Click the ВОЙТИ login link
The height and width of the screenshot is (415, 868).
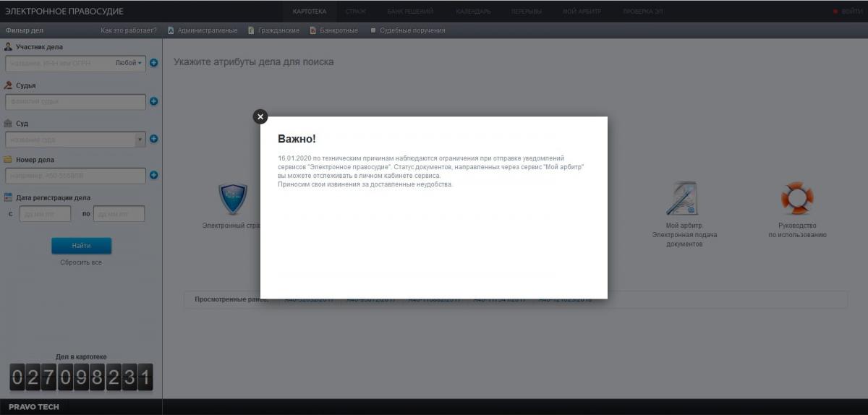[851, 12]
